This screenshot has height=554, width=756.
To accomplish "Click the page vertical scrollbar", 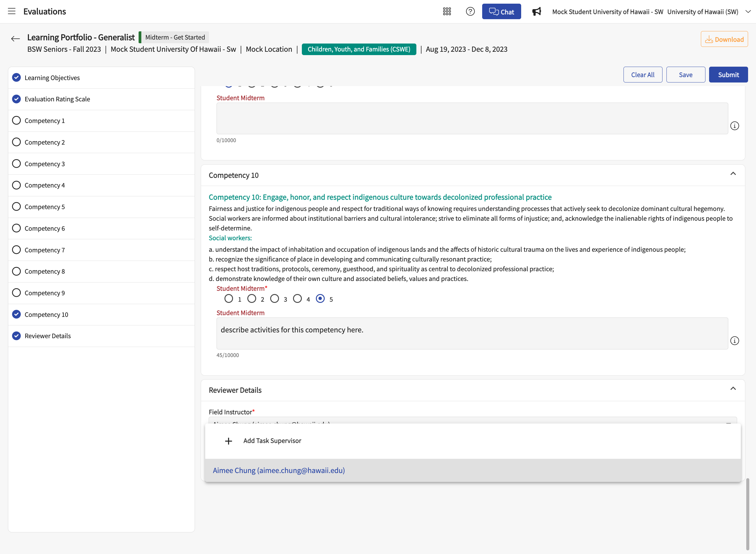I will (x=747, y=515).
